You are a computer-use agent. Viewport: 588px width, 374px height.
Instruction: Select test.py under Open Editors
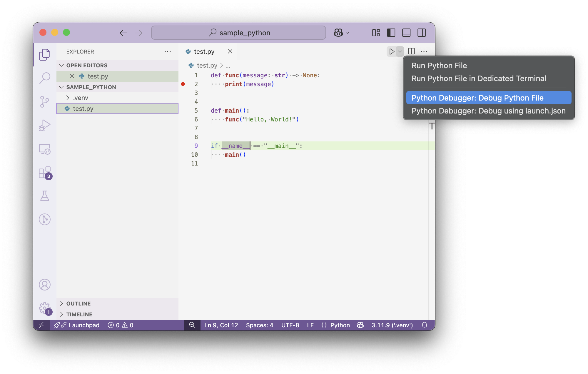117,76
